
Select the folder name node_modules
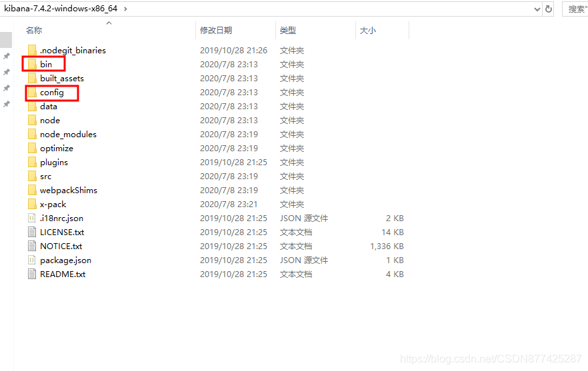68,134
